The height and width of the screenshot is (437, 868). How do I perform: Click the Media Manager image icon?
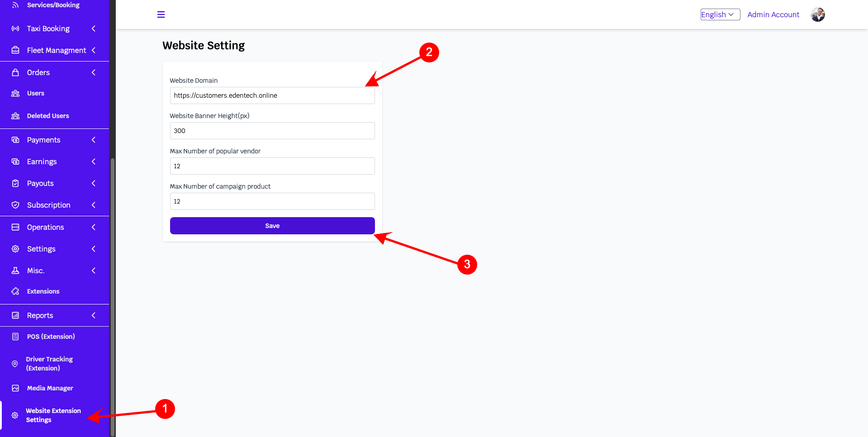pos(15,388)
